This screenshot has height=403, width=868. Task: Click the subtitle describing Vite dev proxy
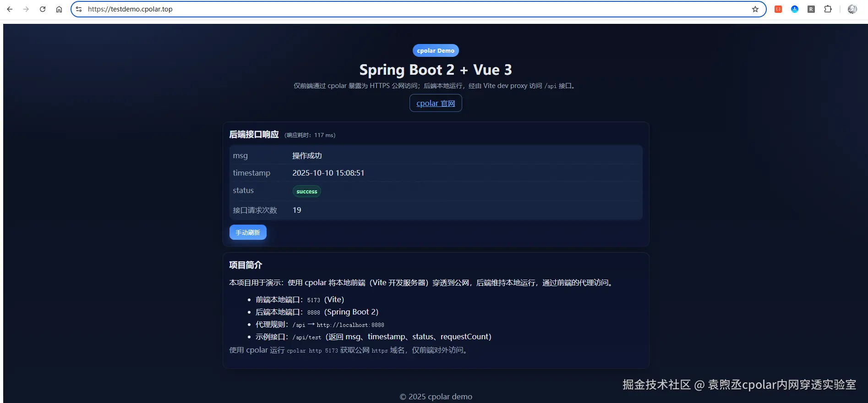pyautogui.click(x=436, y=86)
